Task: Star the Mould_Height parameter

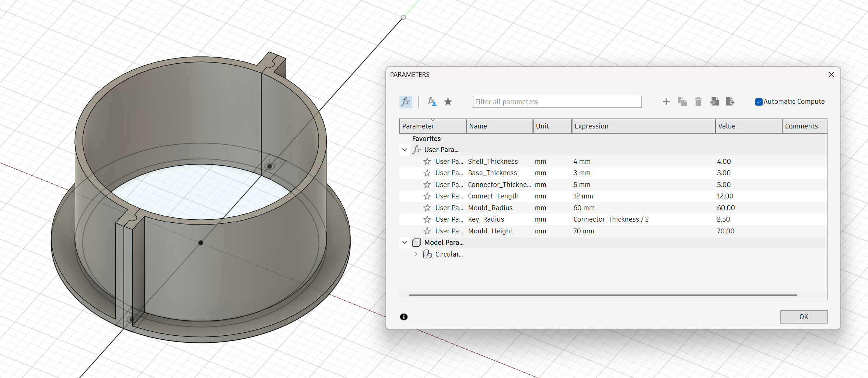Action: click(427, 231)
